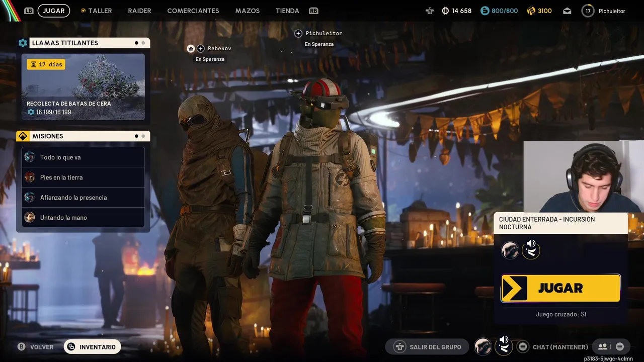
Task: Click the map condition icon in the play panel
Action: coord(510,250)
